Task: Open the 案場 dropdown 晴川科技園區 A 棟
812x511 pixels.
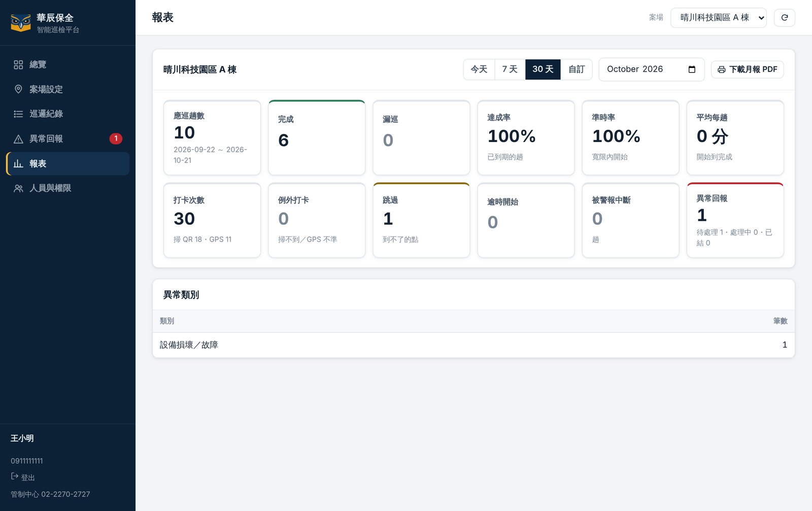Action: (x=719, y=18)
